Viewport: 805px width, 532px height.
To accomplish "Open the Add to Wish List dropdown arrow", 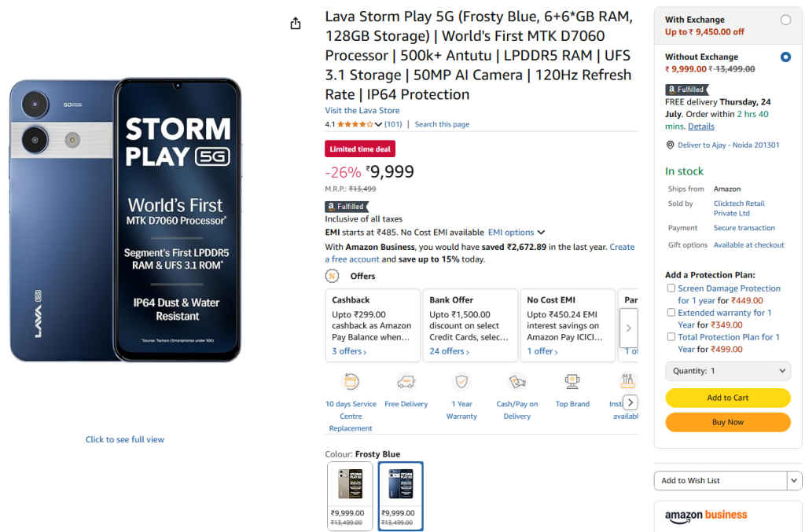I will [794, 481].
